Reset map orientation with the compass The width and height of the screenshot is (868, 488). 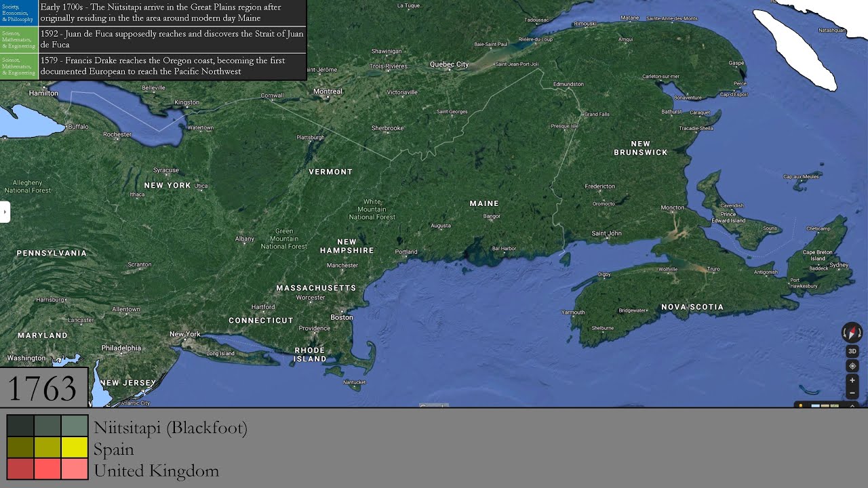click(x=852, y=333)
